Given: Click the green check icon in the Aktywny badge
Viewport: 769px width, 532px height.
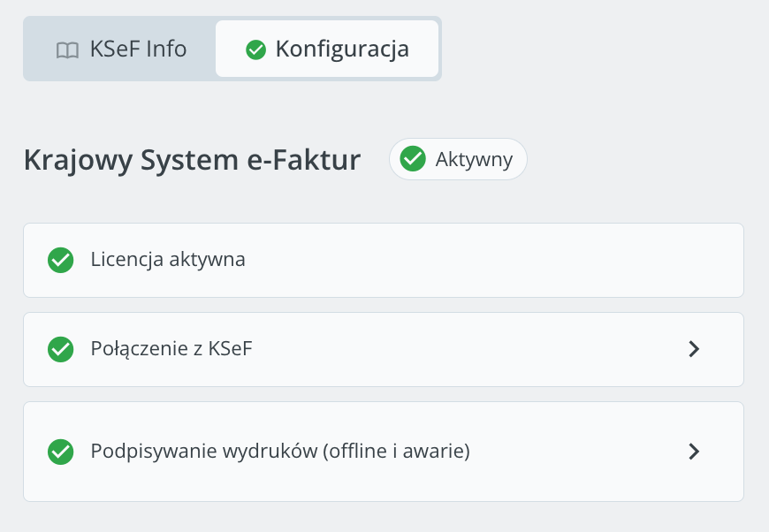Looking at the screenshot, I should (413, 159).
